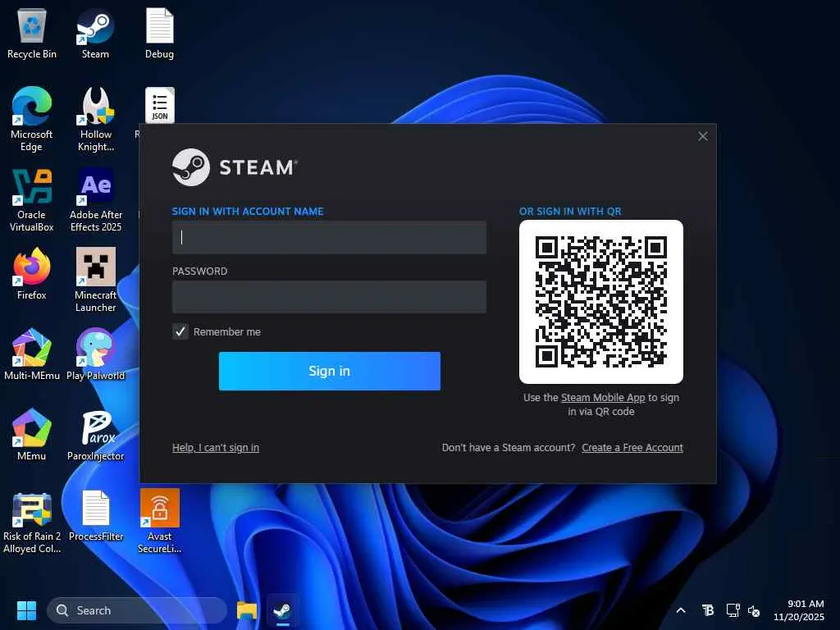Click the taskbar Search box
The height and width of the screenshot is (630, 840).
click(137, 610)
